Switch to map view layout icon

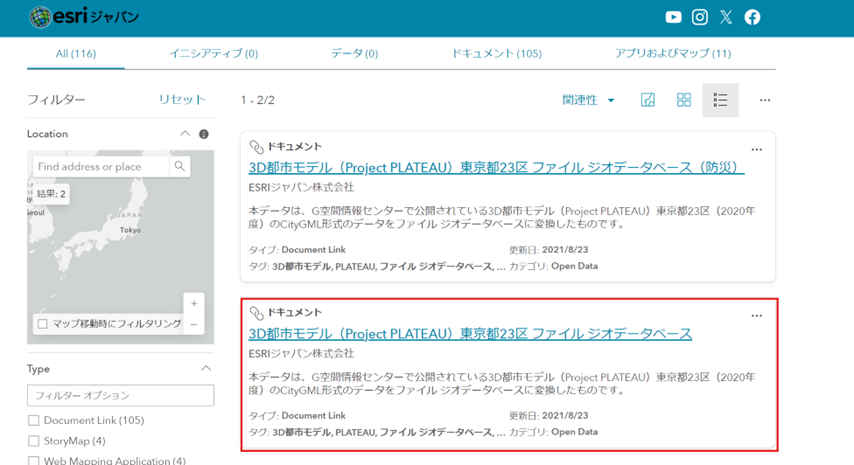pos(648,100)
